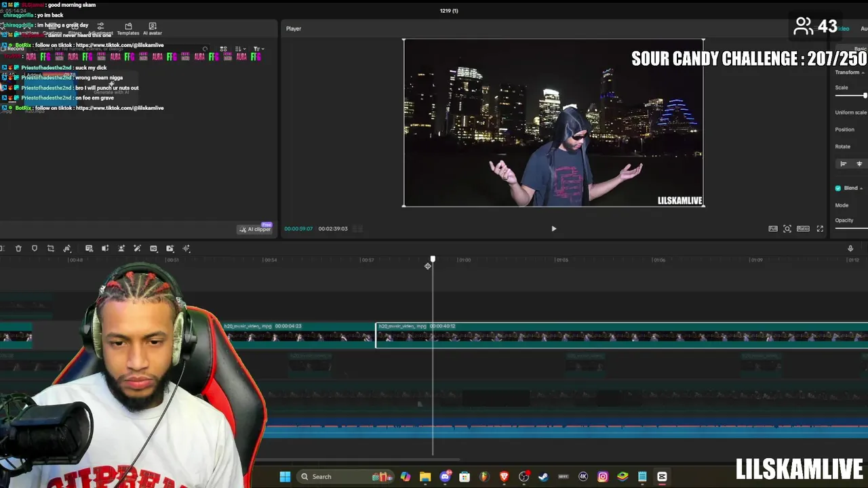Click the zoom-to-fit scan icon under the player

[x=787, y=229]
